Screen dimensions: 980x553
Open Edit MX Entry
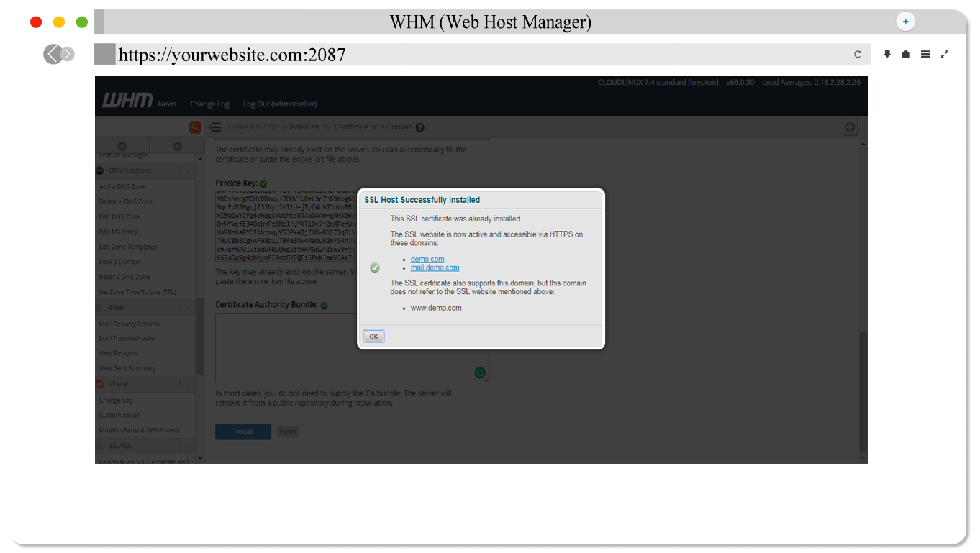point(118,232)
